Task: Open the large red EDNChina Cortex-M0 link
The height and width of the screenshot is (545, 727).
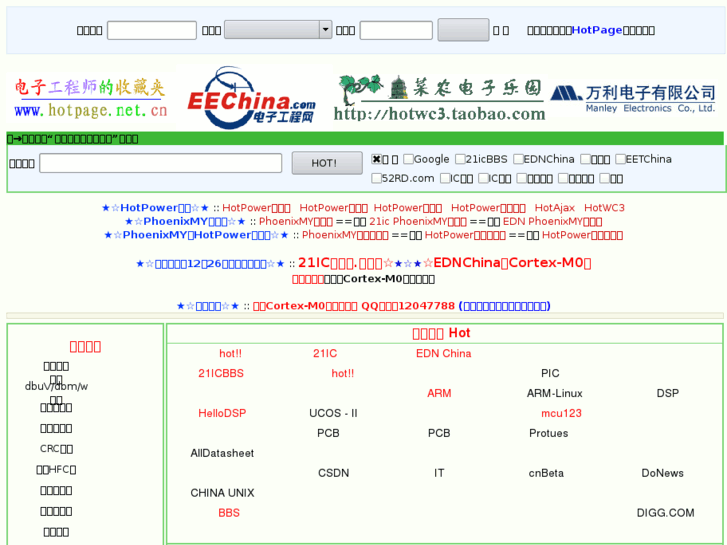Action: pos(512,263)
